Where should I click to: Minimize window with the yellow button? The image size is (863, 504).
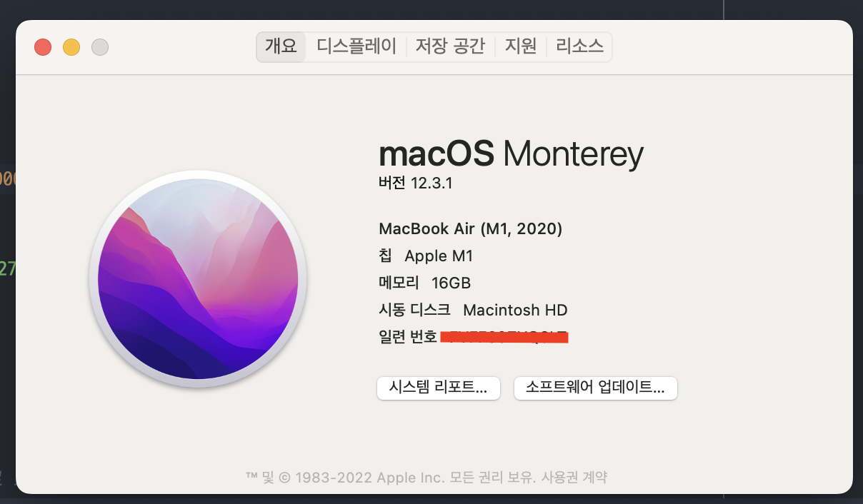point(71,47)
